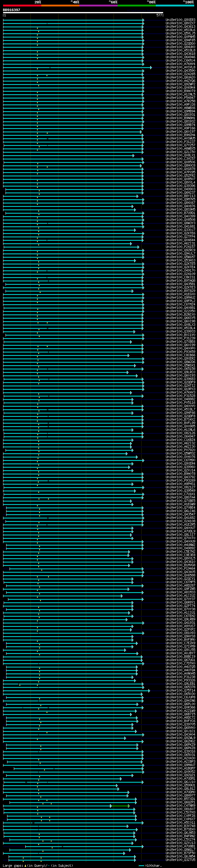Screen dimensions: 197x868
Task: Click the UniRef100_P05116 label
Action: (x=180, y=403)
